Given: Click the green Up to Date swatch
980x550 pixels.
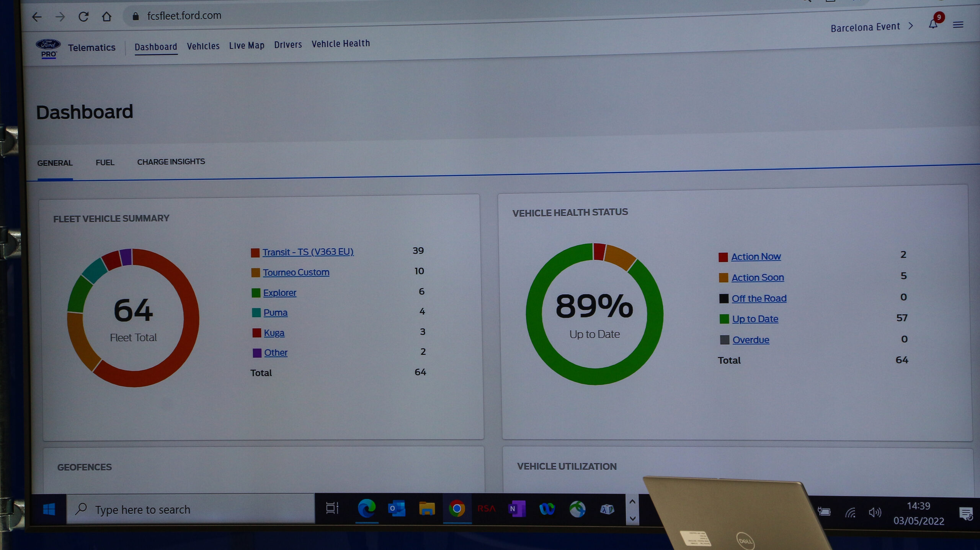Looking at the screenshot, I should pos(724,319).
